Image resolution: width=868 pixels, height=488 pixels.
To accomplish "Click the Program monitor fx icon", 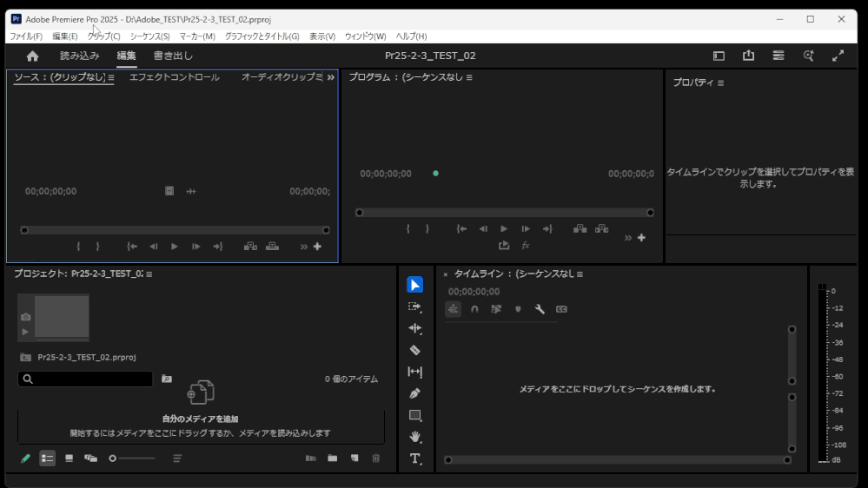I will point(526,245).
